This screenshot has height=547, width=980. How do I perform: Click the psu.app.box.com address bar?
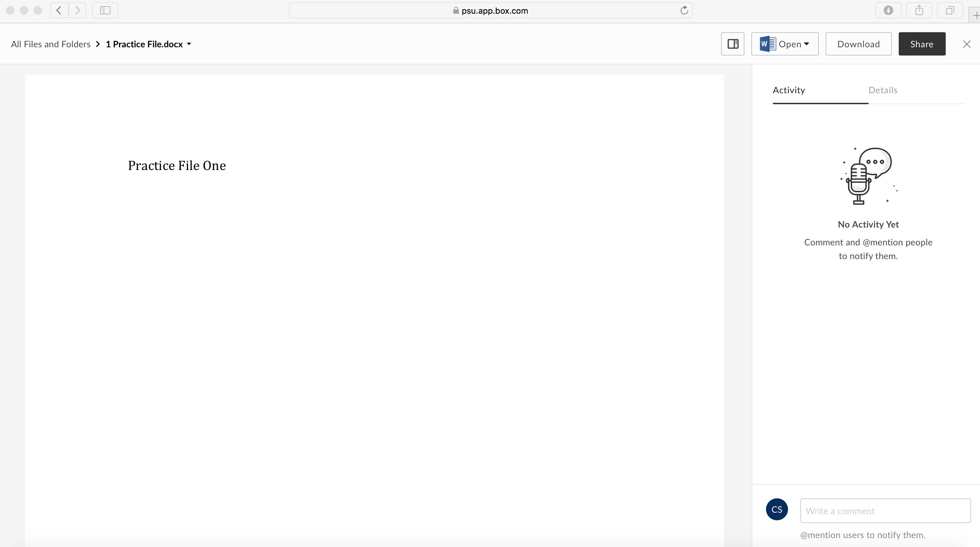tap(491, 10)
